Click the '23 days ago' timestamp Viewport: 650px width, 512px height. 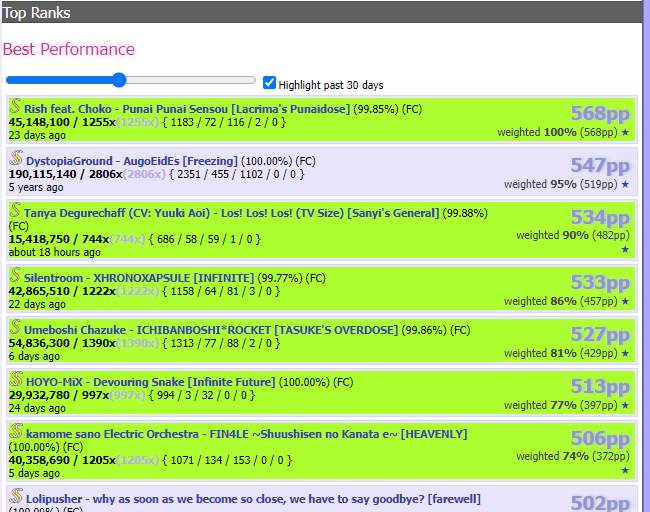coord(37,135)
